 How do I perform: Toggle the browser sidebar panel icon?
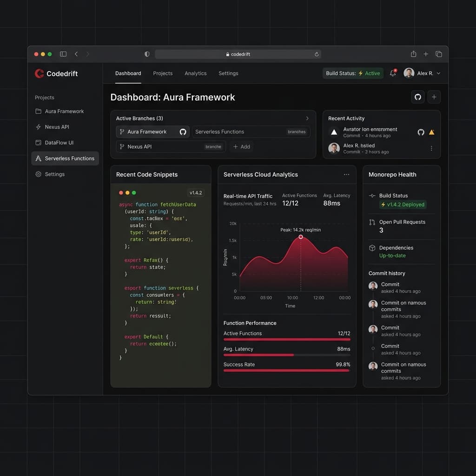point(63,54)
